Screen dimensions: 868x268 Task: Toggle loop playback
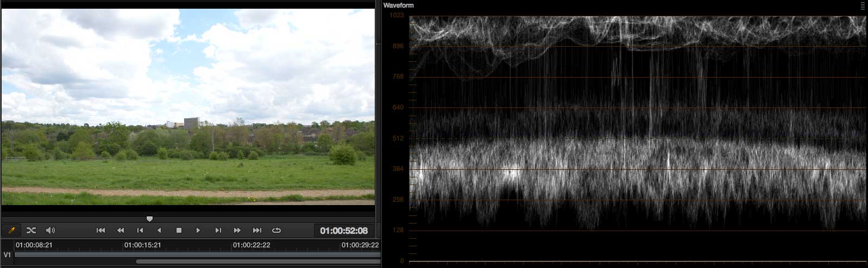(x=276, y=231)
